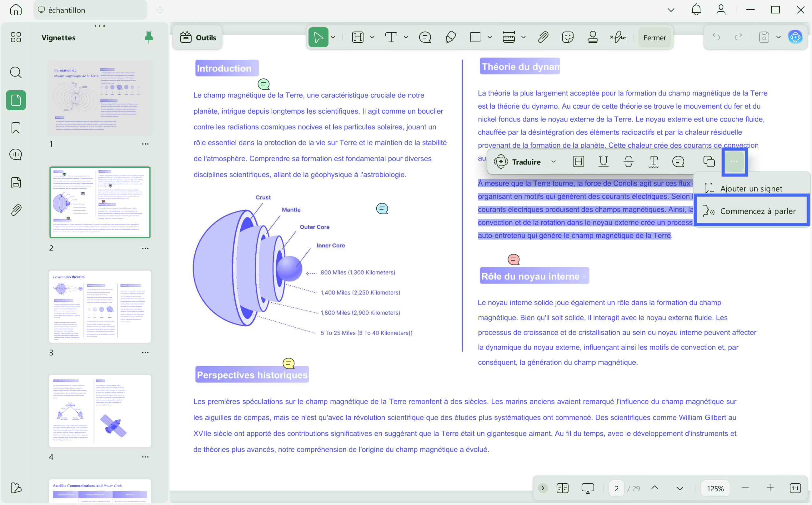Expand save options dropdown arrow
The width and height of the screenshot is (812, 505).
coord(778,37)
